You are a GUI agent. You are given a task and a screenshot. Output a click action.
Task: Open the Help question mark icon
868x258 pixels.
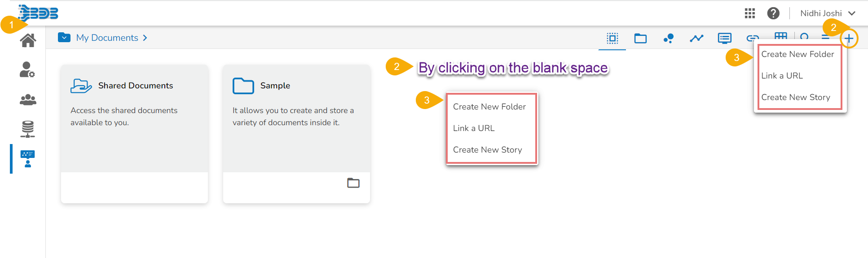(x=773, y=13)
